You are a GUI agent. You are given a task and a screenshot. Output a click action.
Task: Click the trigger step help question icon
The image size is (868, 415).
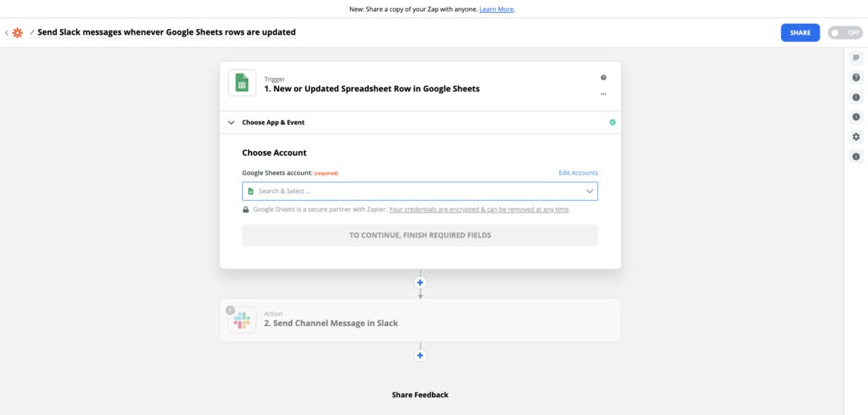tap(603, 77)
